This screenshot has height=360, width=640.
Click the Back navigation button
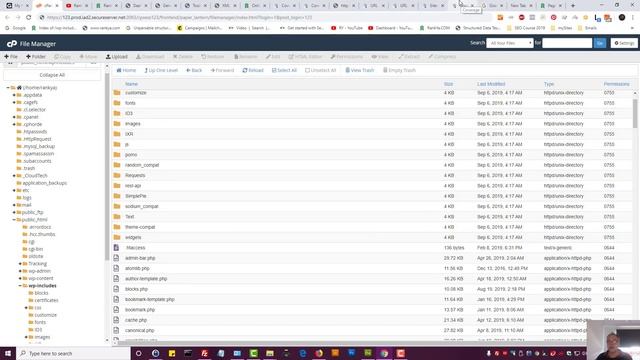tap(194, 70)
